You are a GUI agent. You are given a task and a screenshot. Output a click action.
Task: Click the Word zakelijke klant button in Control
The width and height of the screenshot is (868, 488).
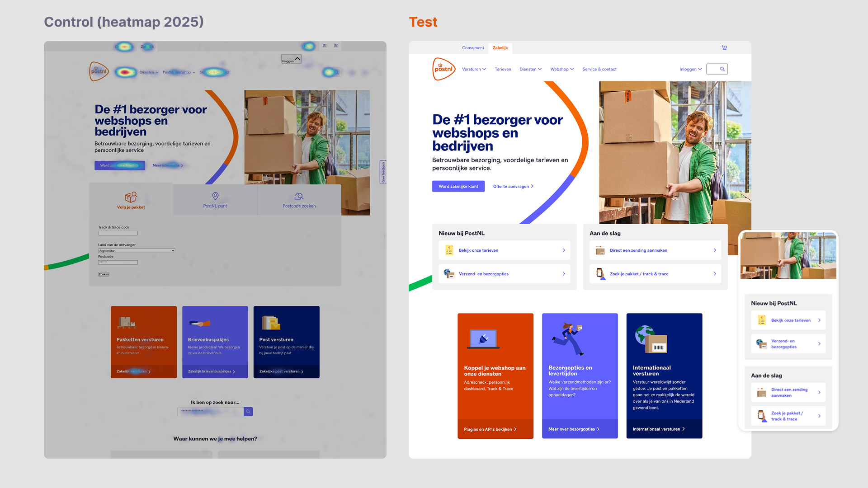click(120, 165)
